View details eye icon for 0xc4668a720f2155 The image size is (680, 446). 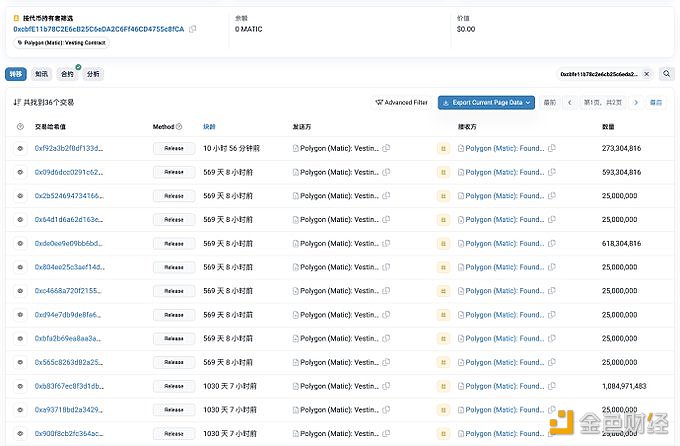pyautogui.click(x=20, y=291)
